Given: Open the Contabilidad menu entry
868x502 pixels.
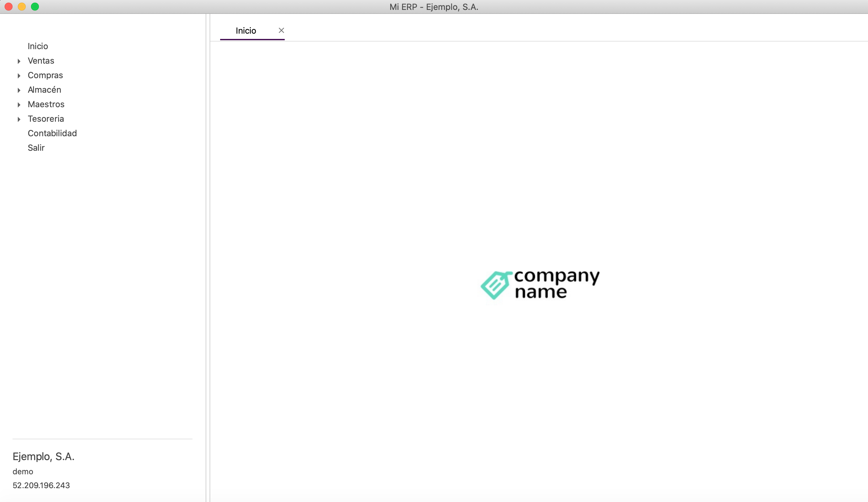Looking at the screenshot, I should coord(52,133).
